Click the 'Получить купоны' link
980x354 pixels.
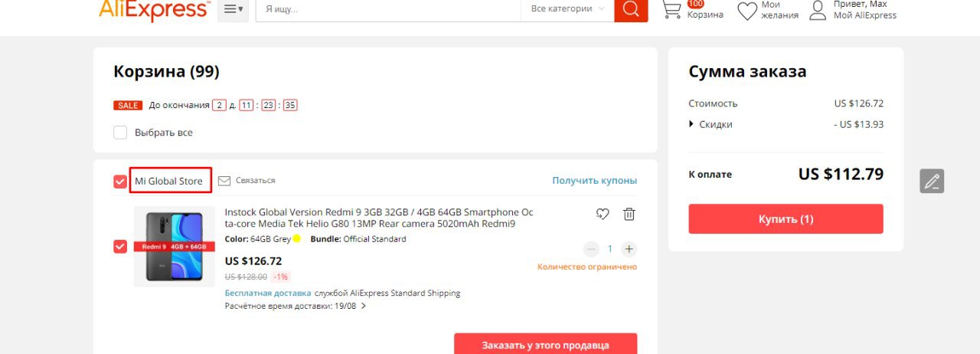tap(595, 181)
